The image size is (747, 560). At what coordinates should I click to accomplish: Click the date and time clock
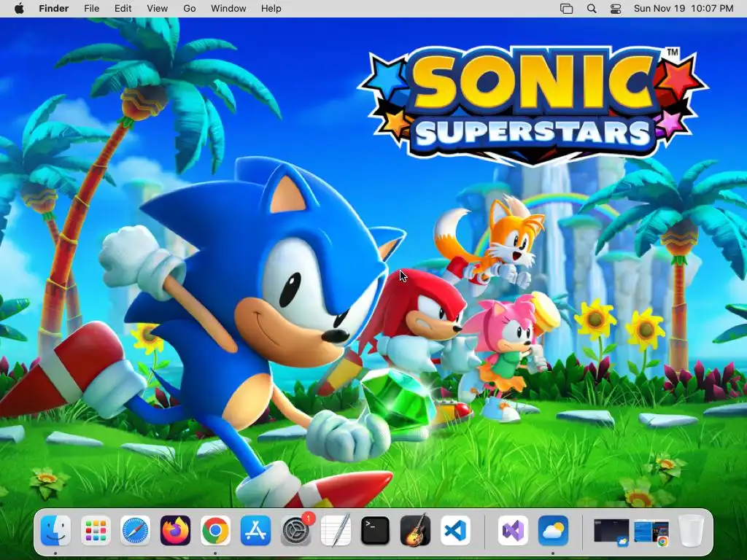[684, 9]
